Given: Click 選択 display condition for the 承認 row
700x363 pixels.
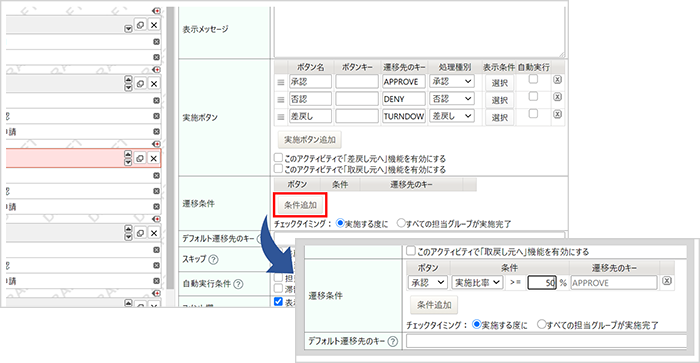Looking at the screenshot, I should point(500,83).
